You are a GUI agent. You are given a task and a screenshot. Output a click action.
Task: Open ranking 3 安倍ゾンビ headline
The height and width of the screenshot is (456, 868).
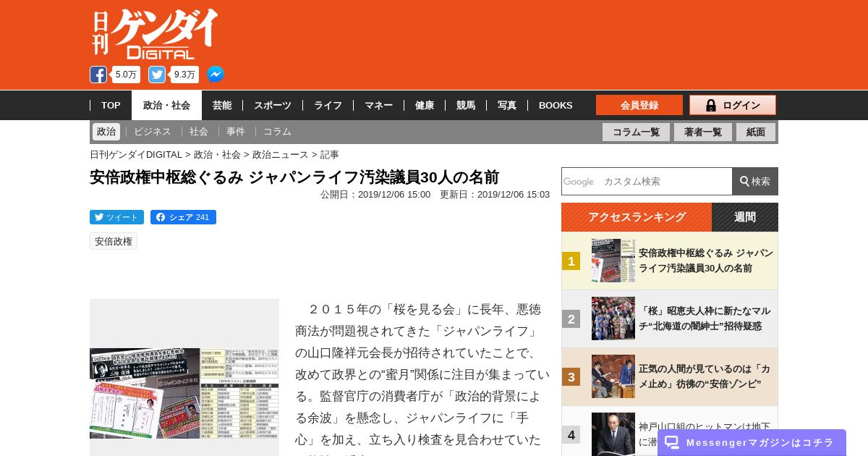(x=705, y=376)
